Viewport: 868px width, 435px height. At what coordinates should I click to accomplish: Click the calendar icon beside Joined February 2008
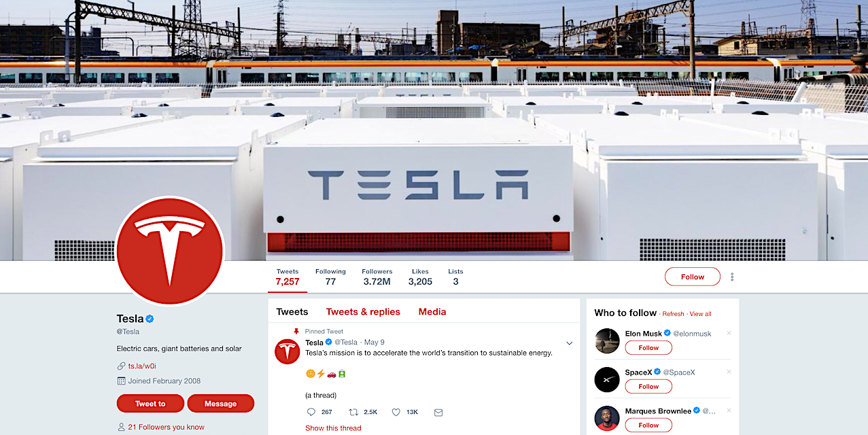coord(122,381)
